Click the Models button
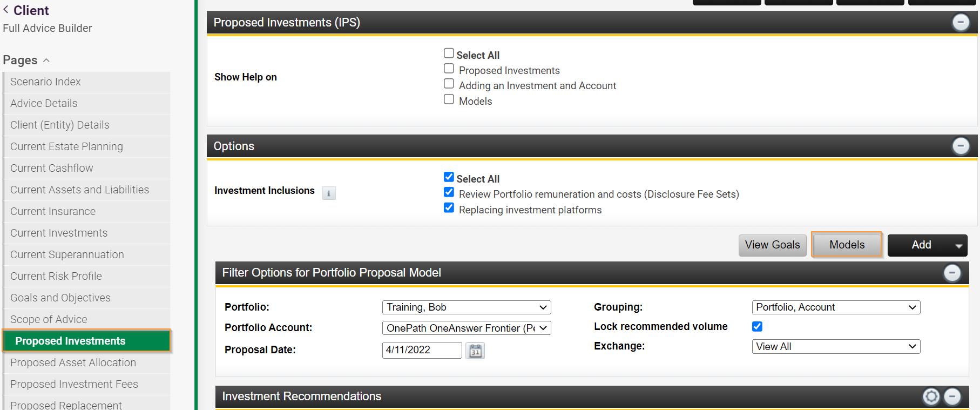The height and width of the screenshot is (410, 980). coord(847,245)
